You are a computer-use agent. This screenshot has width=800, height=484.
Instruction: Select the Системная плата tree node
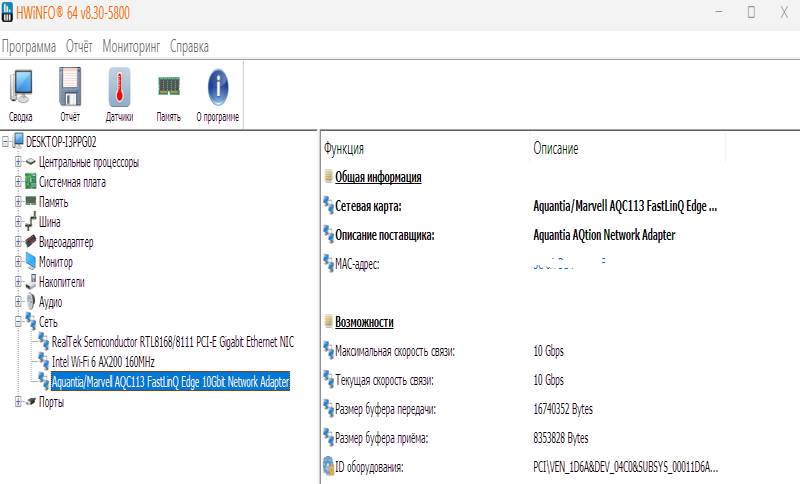tap(72, 182)
